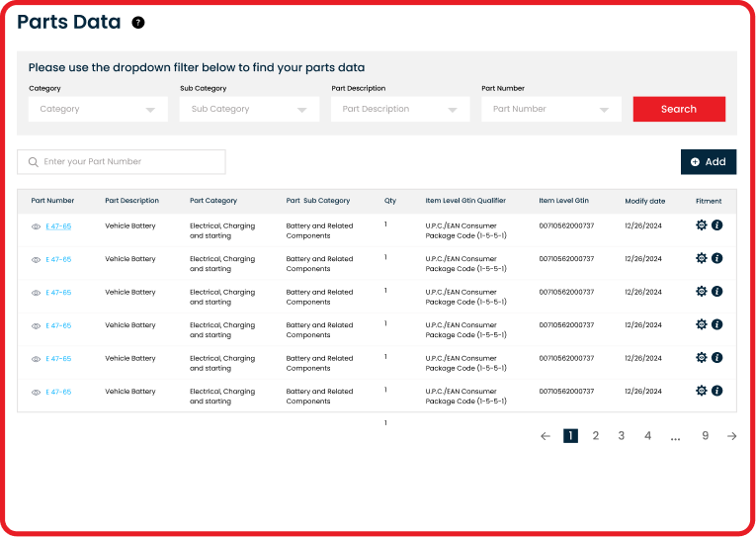Click the Qty column header
This screenshot has width=756, height=537.
pos(390,201)
